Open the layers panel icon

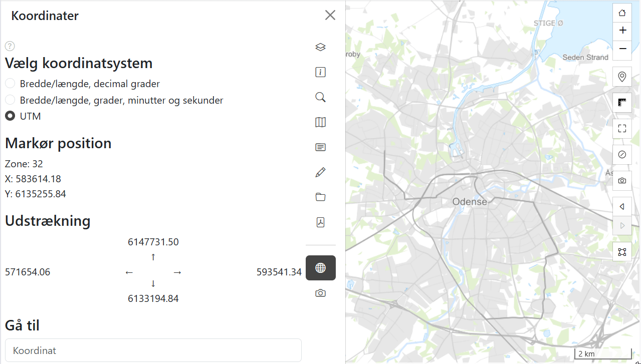321,47
